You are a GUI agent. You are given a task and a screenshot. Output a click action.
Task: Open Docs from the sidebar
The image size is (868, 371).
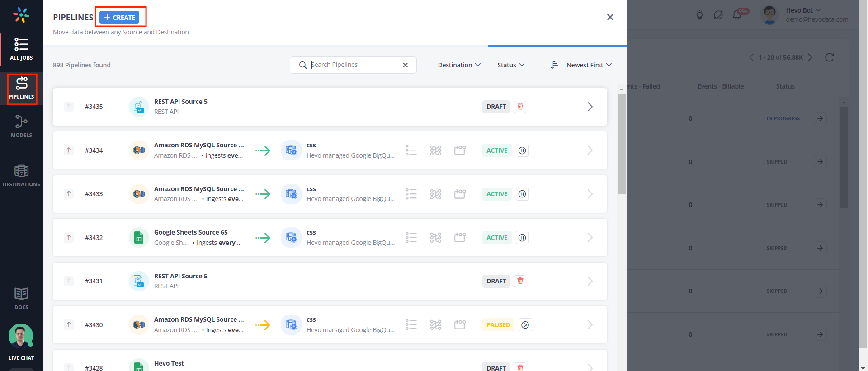tap(21, 298)
